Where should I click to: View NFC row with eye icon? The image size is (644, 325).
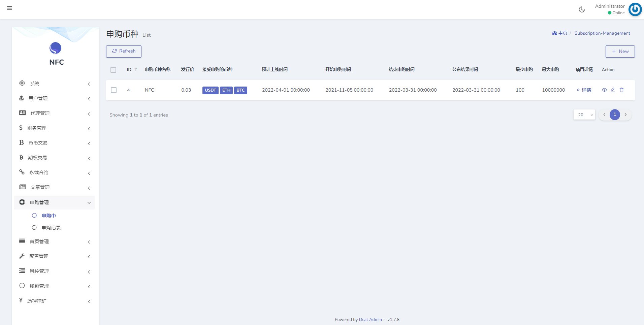click(604, 90)
